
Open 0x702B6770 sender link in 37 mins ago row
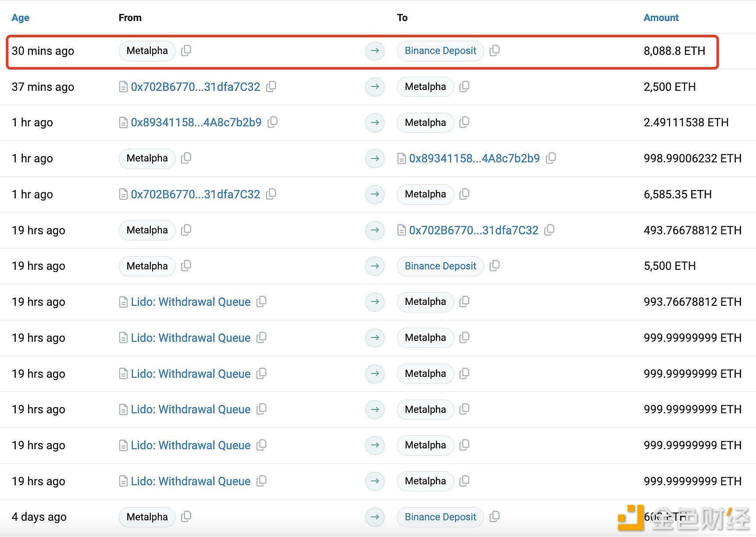coord(196,87)
